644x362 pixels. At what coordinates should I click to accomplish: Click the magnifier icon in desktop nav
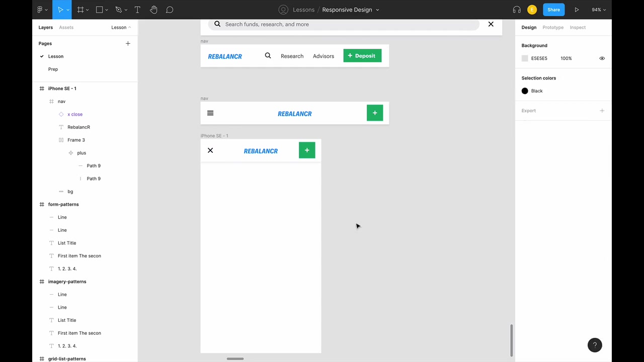(x=268, y=56)
